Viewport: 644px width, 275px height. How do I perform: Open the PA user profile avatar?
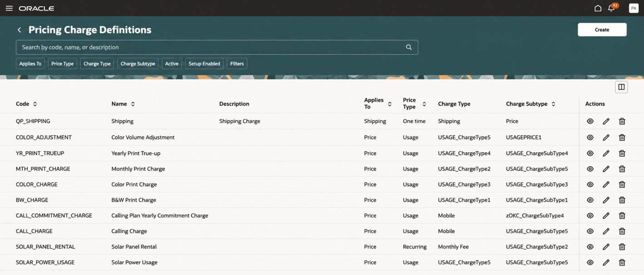point(634,8)
